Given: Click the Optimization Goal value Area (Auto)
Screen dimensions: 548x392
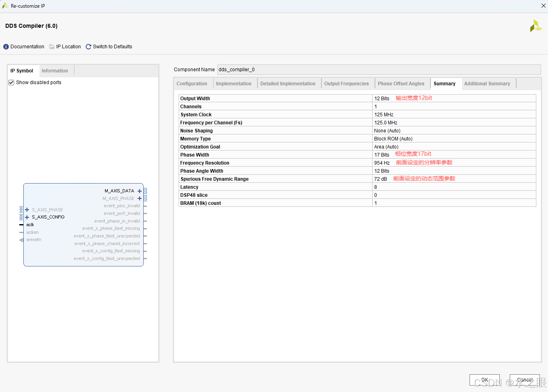Looking at the screenshot, I should (x=386, y=147).
